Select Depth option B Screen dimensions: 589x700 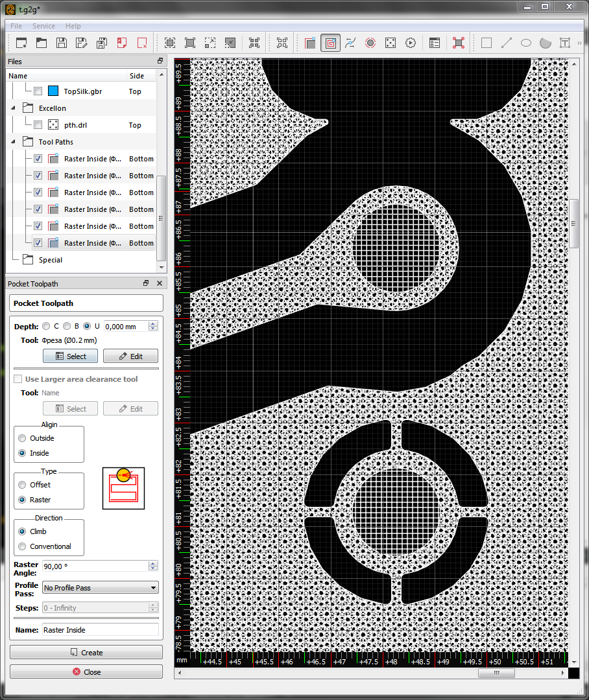click(x=67, y=326)
